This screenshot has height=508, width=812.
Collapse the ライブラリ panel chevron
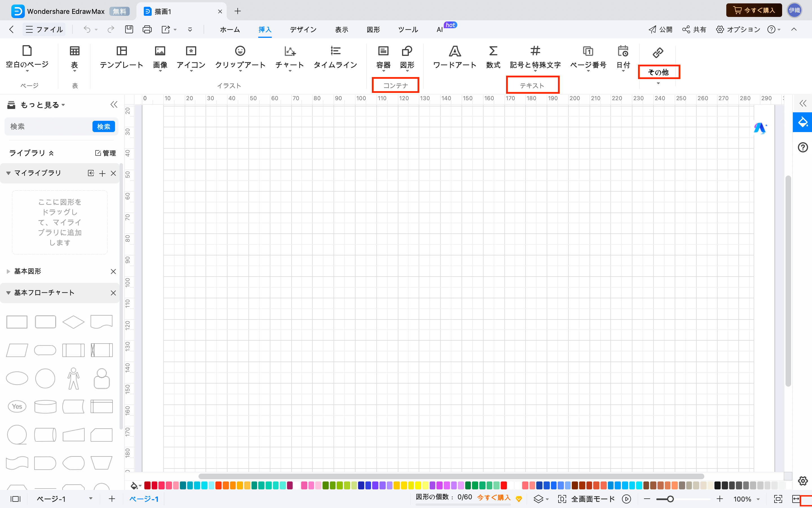click(x=51, y=153)
